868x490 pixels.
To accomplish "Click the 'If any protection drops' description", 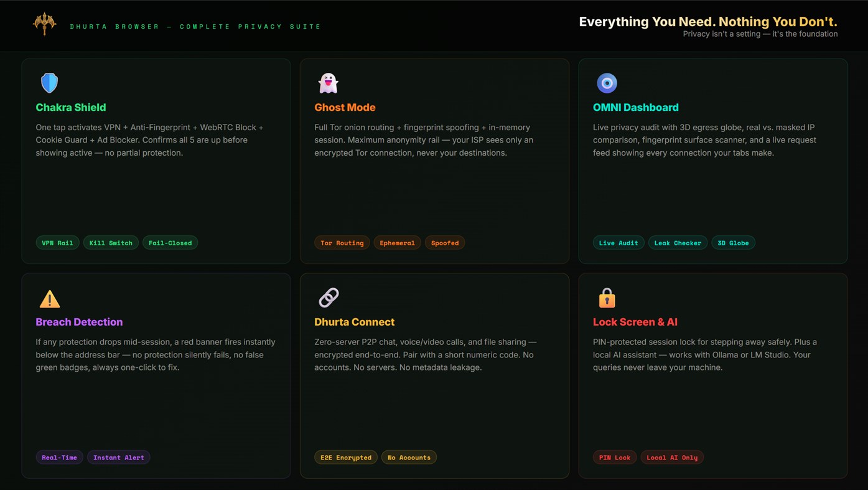I will pyautogui.click(x=156, y=355).
